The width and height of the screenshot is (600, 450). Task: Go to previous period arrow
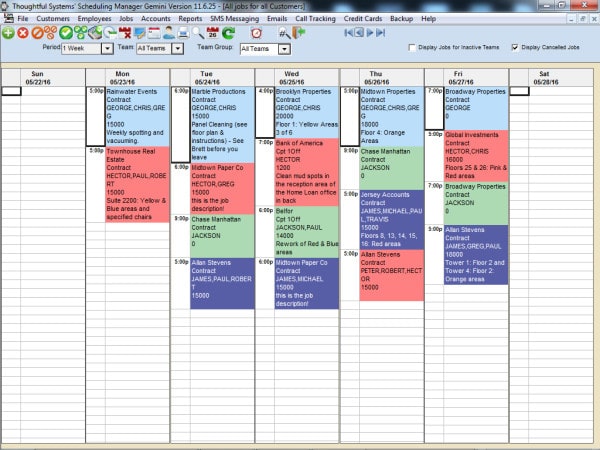(359, 33)
